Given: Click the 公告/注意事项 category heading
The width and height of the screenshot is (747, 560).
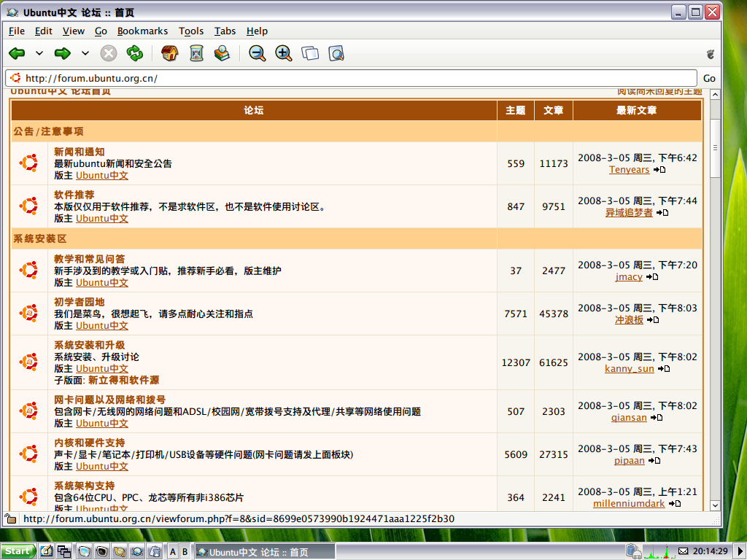Looking at the screenshot, I should coord(48,131).
